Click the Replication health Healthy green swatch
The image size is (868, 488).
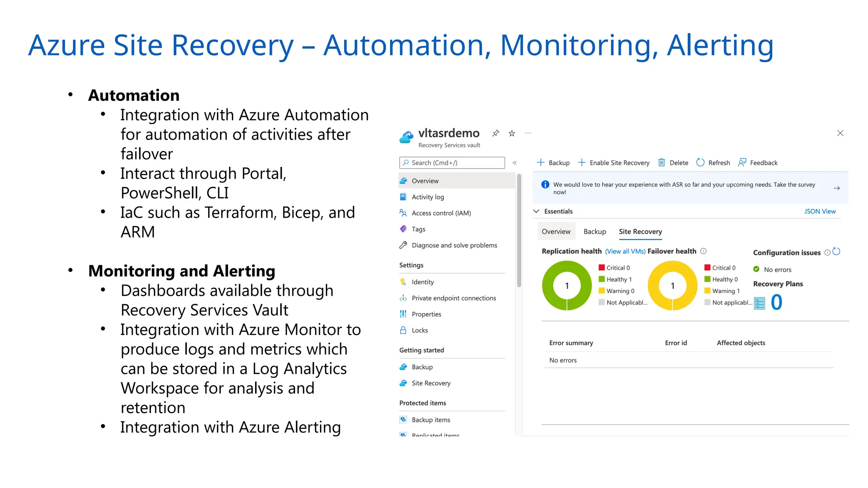[601, 279]
